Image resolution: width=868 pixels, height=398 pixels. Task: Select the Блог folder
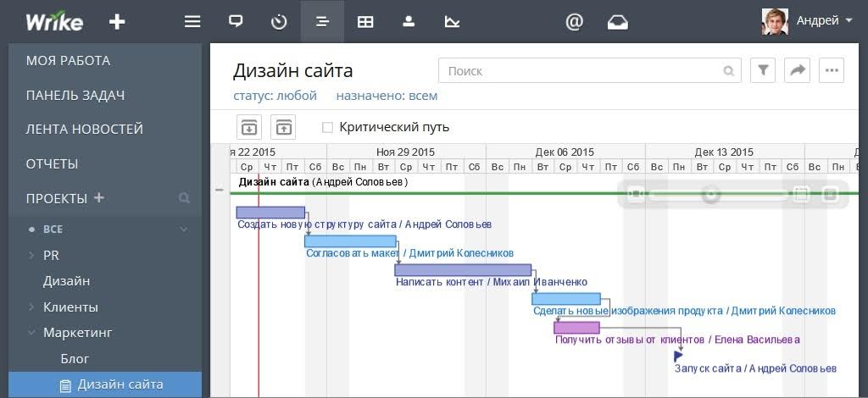click(75, 359)
